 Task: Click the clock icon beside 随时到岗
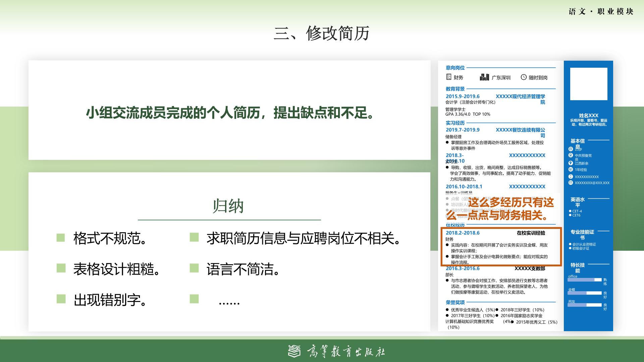[524, 77]
